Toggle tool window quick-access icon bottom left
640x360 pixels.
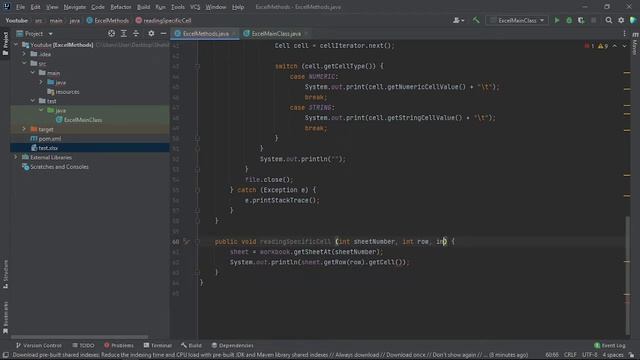tap(5, 355)
